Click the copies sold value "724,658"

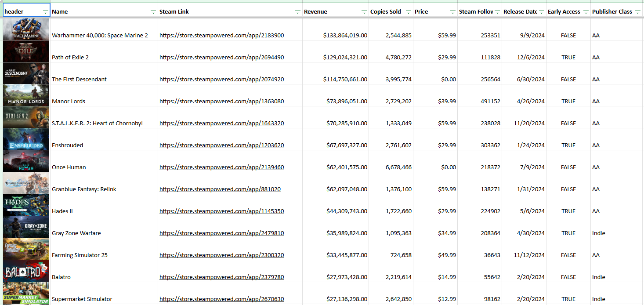pyautogui.click(x=401, y=255)
